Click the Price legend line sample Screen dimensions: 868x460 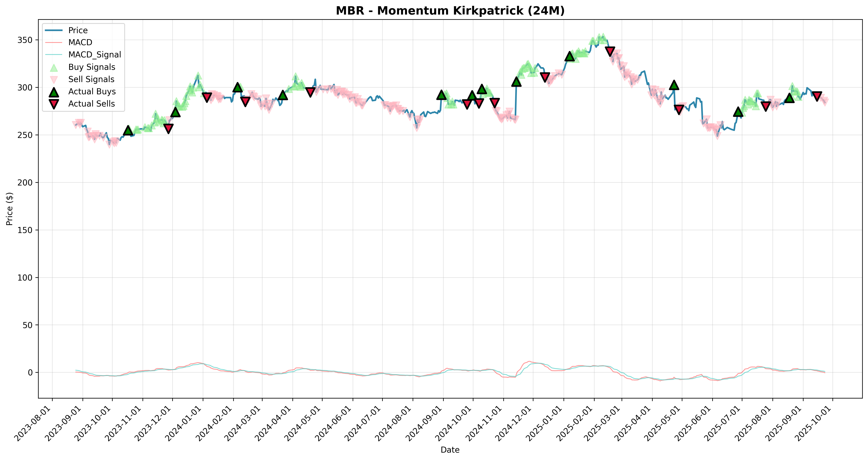54,30
